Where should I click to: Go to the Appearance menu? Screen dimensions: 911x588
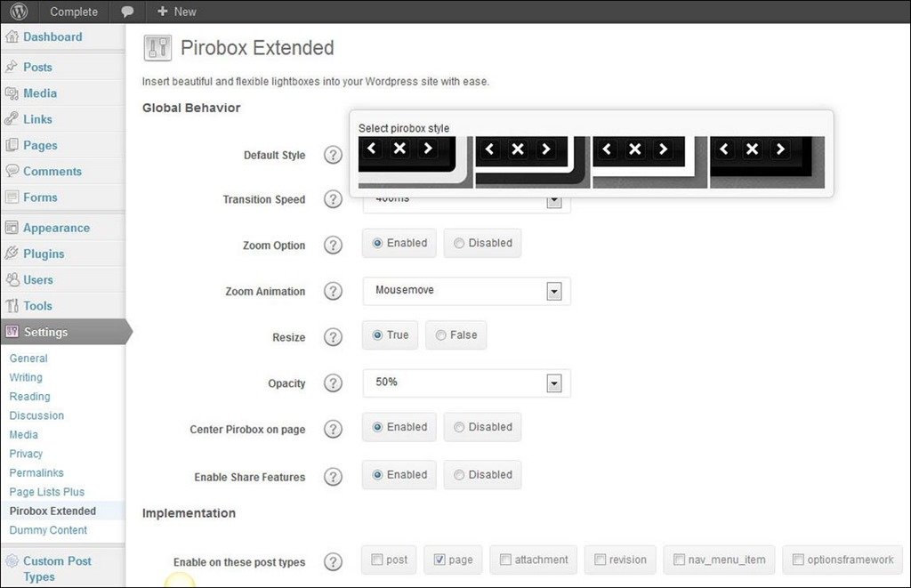pyautogui.click(x=56, y=228)
